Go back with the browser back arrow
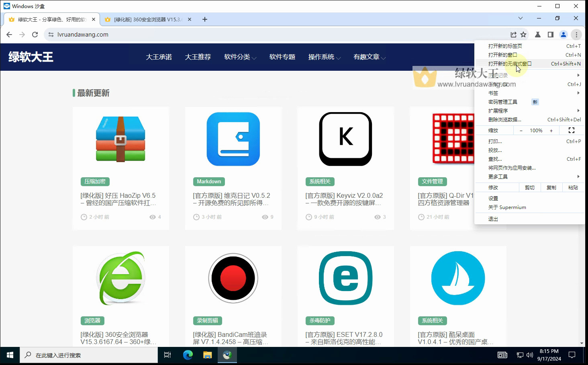The height and width of the screenshot is (365, 588). [x=9, y=35]
